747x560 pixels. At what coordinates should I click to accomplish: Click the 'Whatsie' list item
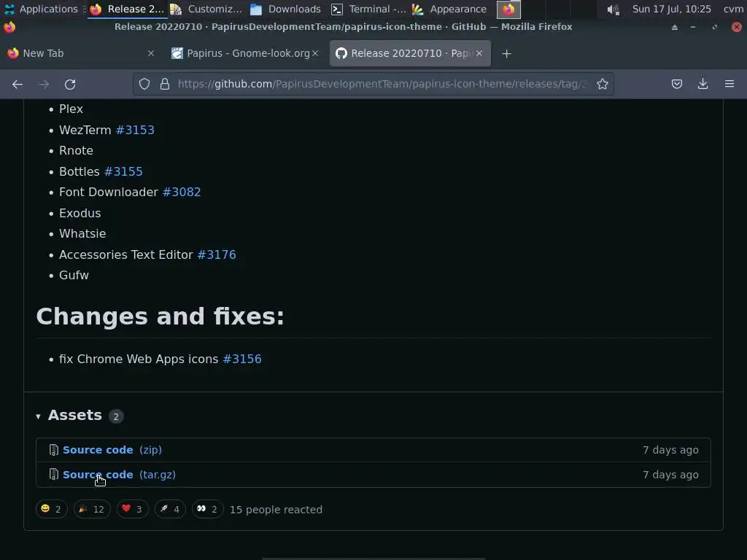point(82,234)
